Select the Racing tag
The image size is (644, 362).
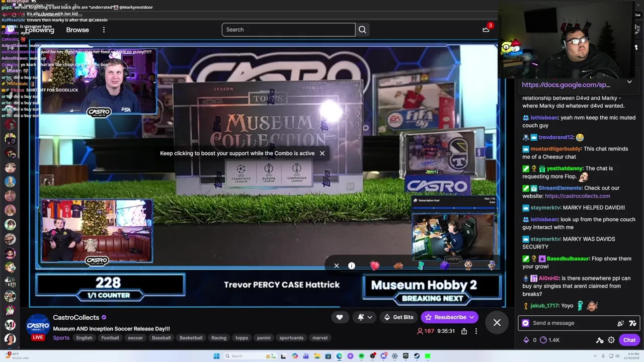tap(219, 338)
